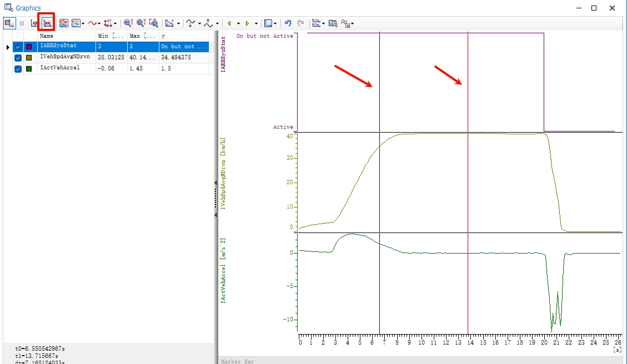The height and width of the screenshot is (364, 627).
Task: Click the single measurement marker icon
Action: pos(34,23)
